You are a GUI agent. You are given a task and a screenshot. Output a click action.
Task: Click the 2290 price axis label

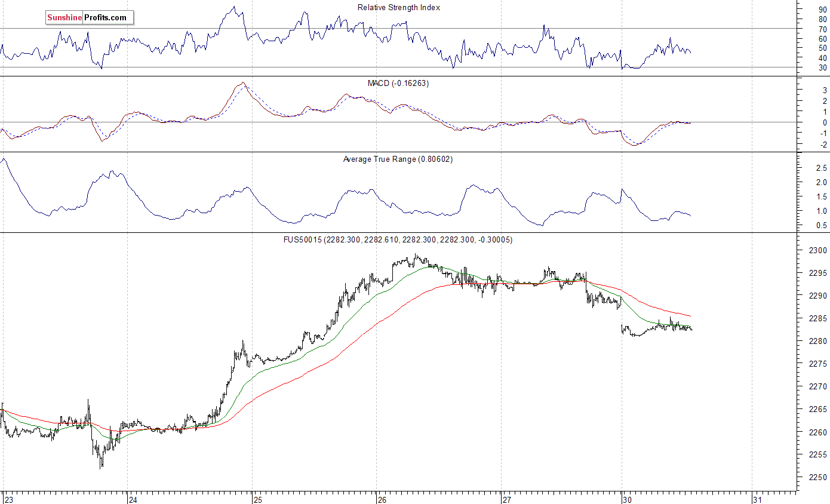(x=817, y=296)
